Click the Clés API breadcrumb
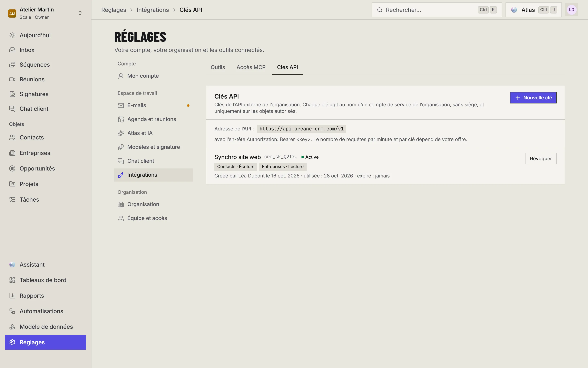The height and width of the screenshot is (368, 588). pos(191,10)
